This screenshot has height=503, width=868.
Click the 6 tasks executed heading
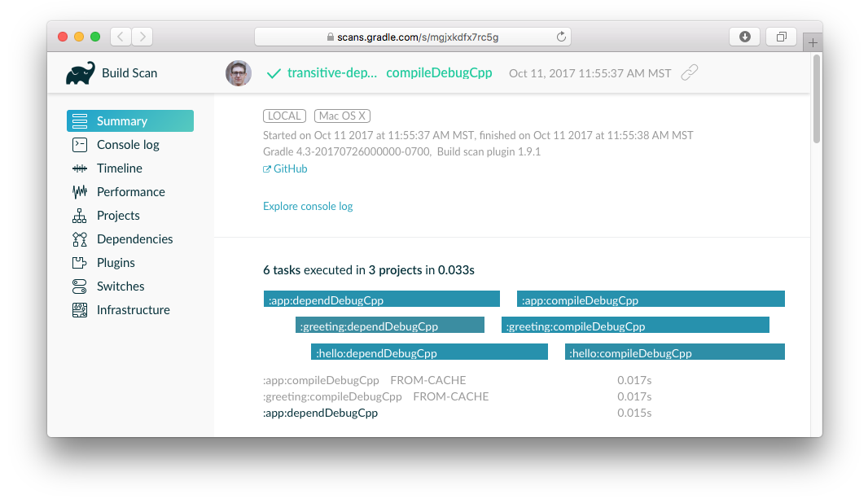click(x=369, y=270)
